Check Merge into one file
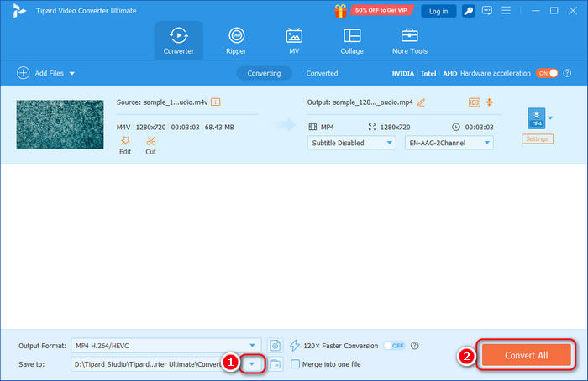The width and height of the screenshot is (588, 381). [x=295, y=364]
